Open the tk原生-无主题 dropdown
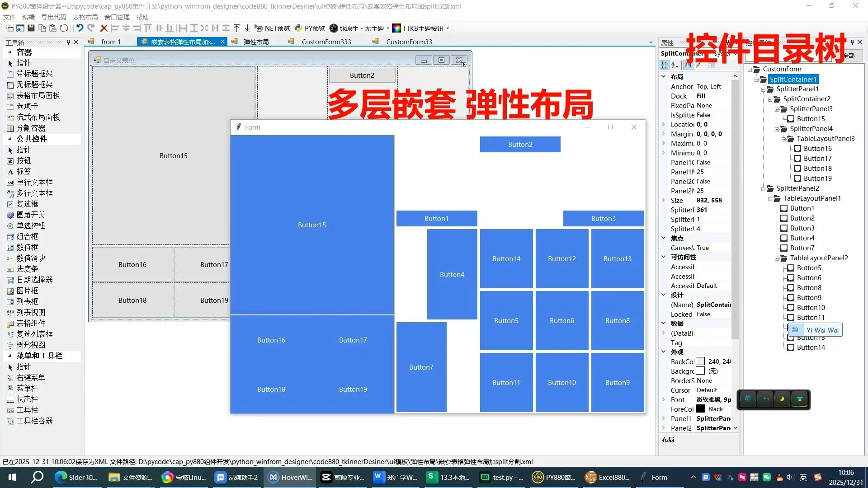This screenshot has width=868, height=488. click(387, 28)
